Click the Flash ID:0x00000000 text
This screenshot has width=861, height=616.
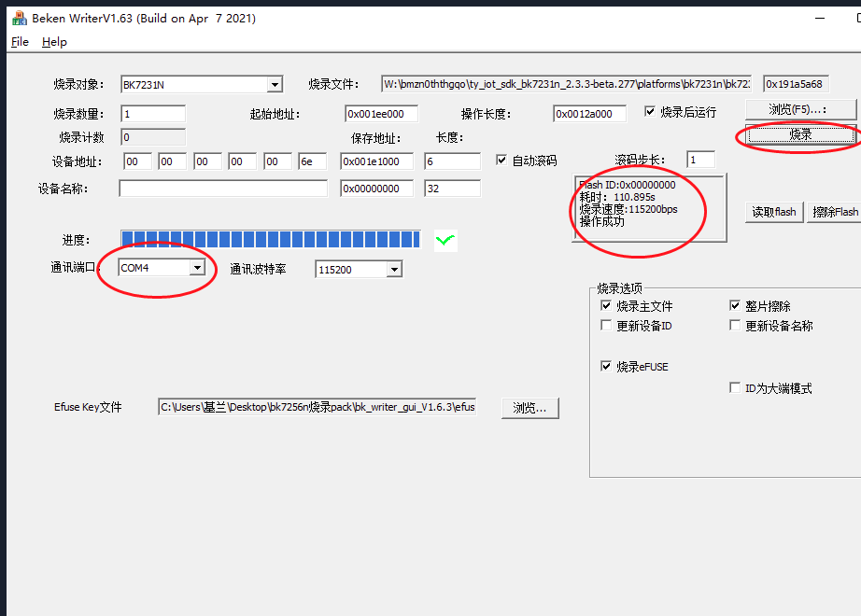point(628,185)
